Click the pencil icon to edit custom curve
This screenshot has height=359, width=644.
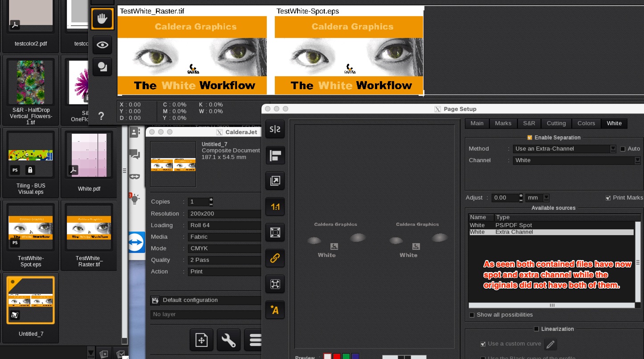[x=550, y=344]
